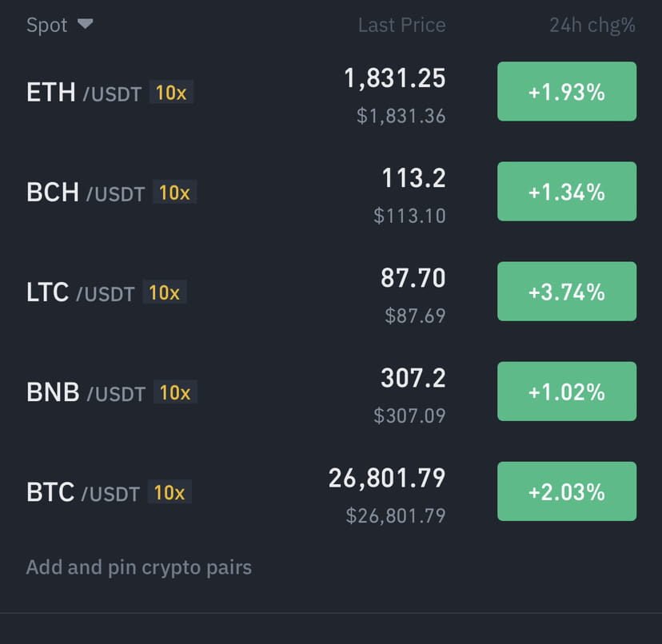
Task: Click the 10x leverage badge next to LTC
Action: click(x=164, y=293)
